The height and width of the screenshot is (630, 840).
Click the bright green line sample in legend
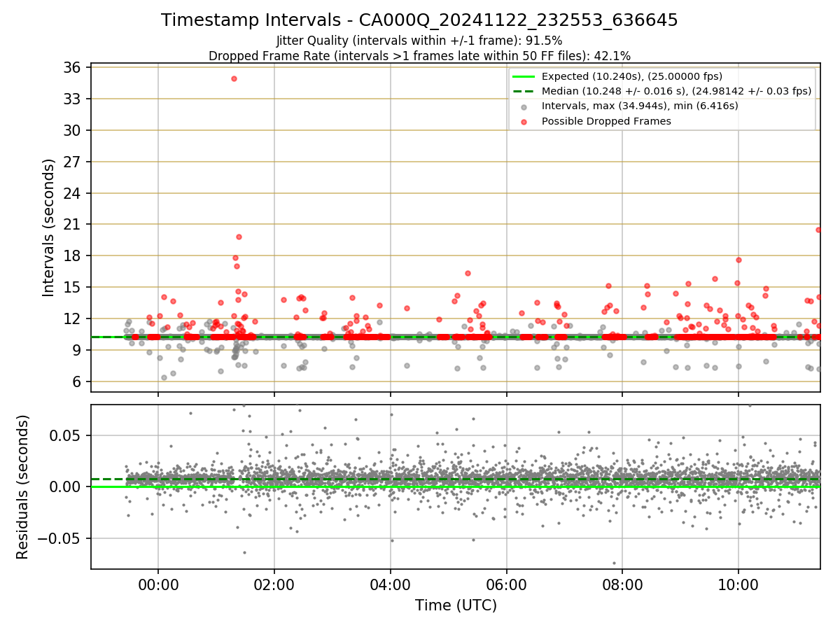[x=524, y=76]
